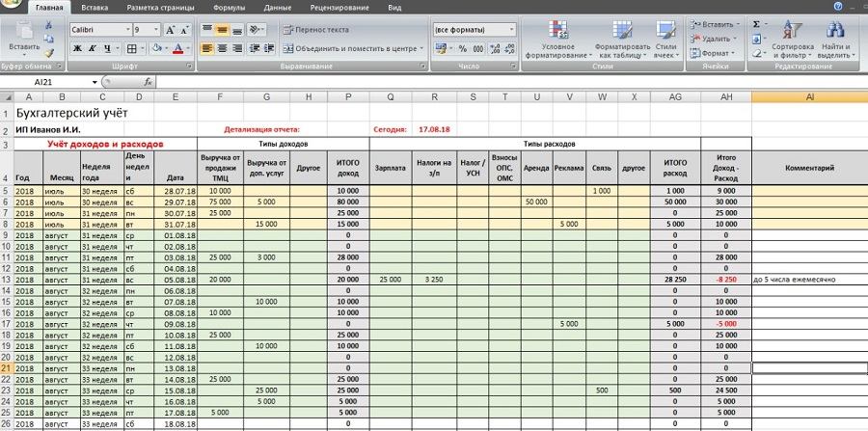The width and height of the screenshot is (868, 431).
Task: Click Объединить и поместить в центре
Action: pos(350,48)
